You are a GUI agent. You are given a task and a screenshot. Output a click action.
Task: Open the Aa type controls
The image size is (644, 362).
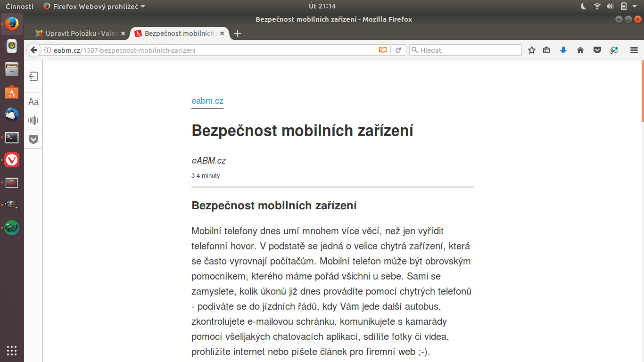33,102
